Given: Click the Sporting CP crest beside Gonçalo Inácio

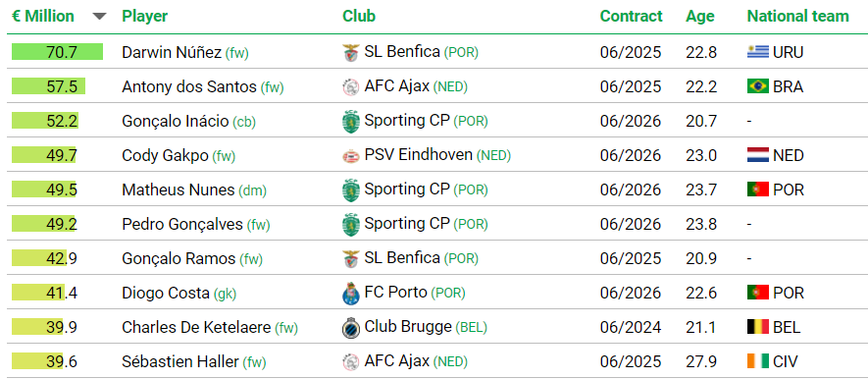Looking at the screenshot, I should click(351, 122).
